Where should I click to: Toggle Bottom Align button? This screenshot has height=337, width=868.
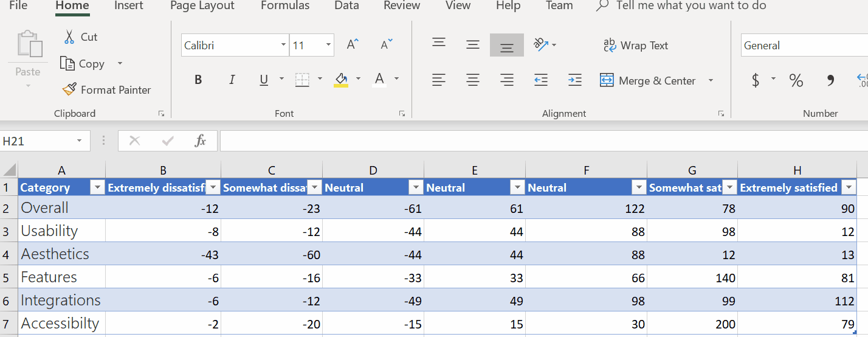[507, 45]
